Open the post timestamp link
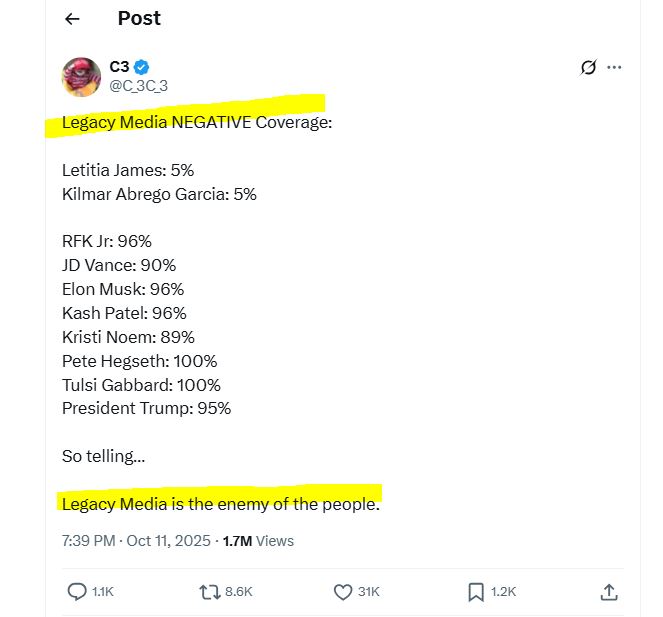This screenshot has height=617, width=663. (x=136, y=541)
